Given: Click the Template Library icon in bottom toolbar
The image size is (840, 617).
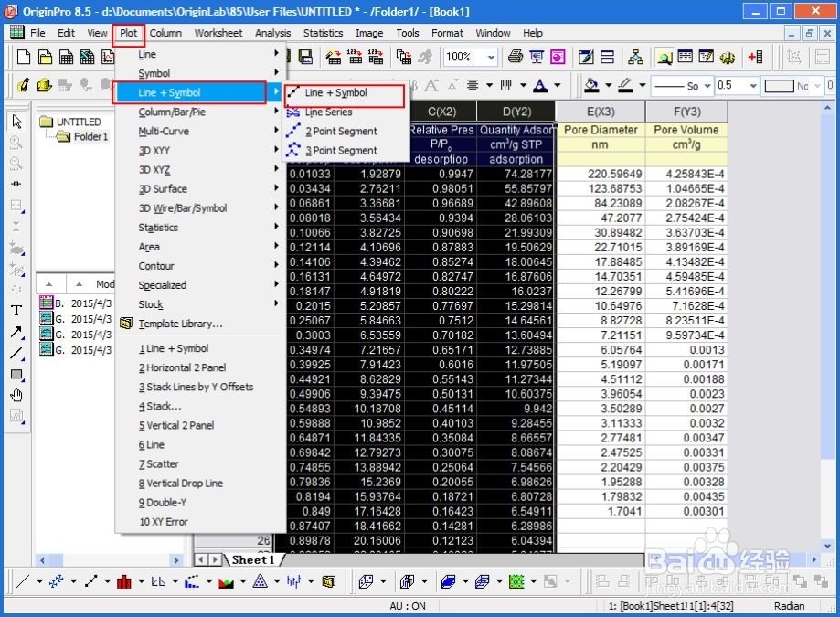Looking at the screenshot, I should pyautogui.click(x=328, y=581).
